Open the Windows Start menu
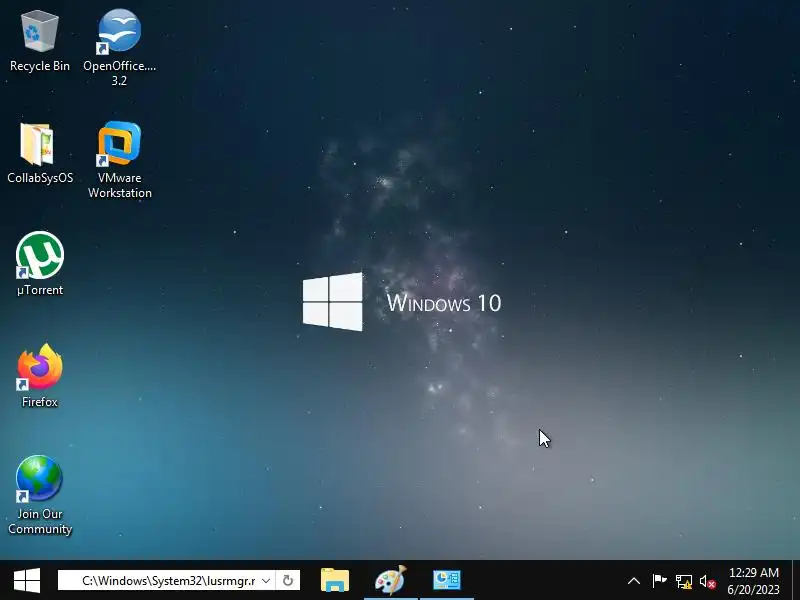 click(x=27, y=580)
